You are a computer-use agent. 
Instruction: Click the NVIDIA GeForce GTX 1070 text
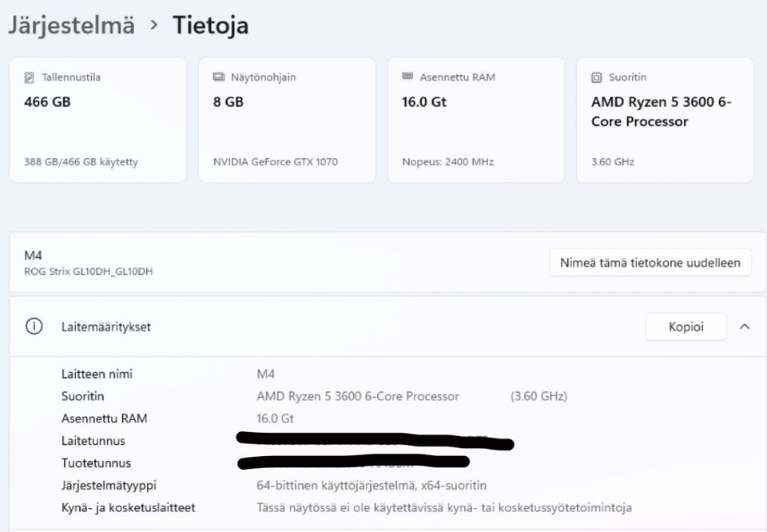coord(275,162)
